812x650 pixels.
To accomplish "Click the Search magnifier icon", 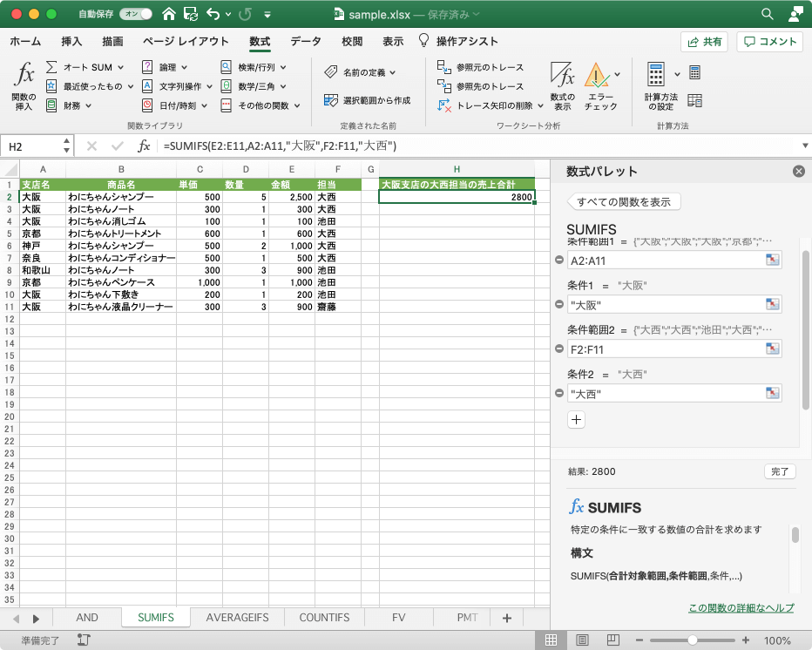I will pyautogui.click(x=768, y=14).
